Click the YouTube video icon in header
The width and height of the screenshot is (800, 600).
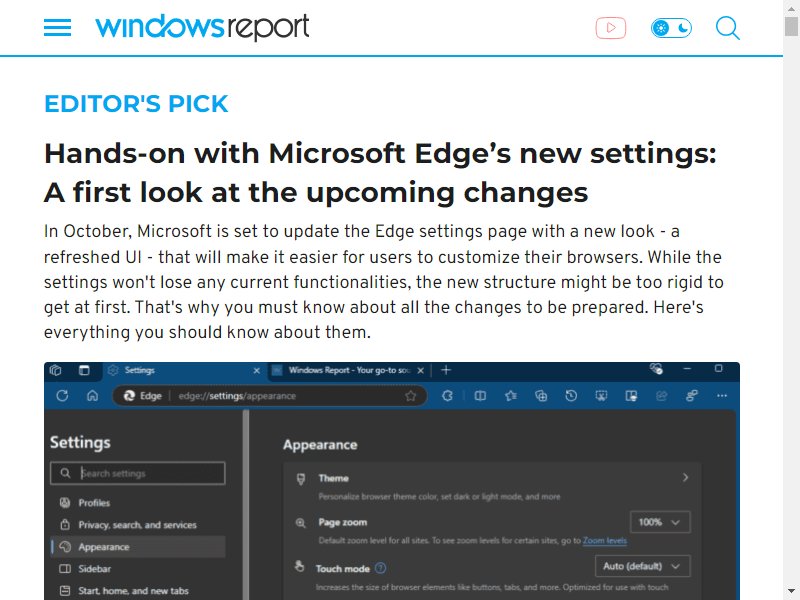tap(611, 28)
